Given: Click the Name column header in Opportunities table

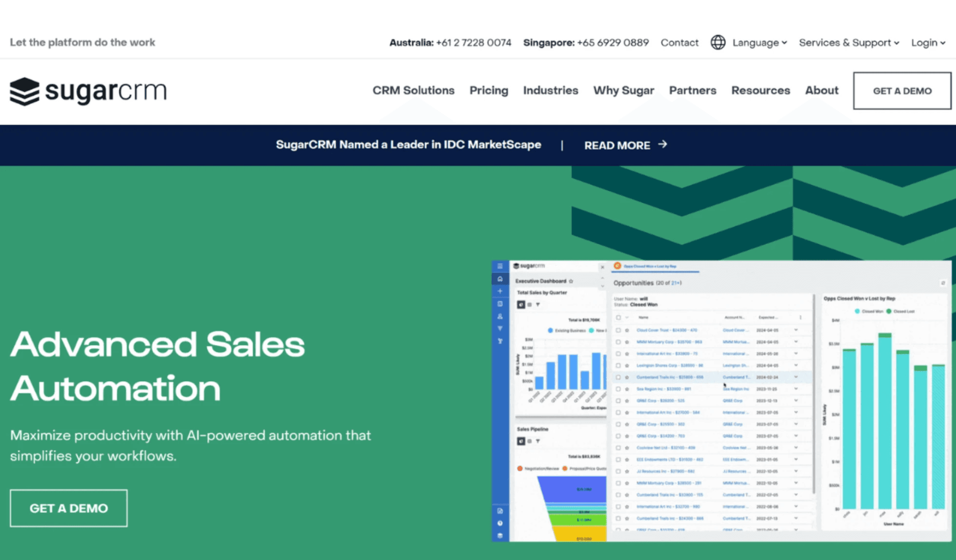Looking at the screenshot, I should click(644, 318).
